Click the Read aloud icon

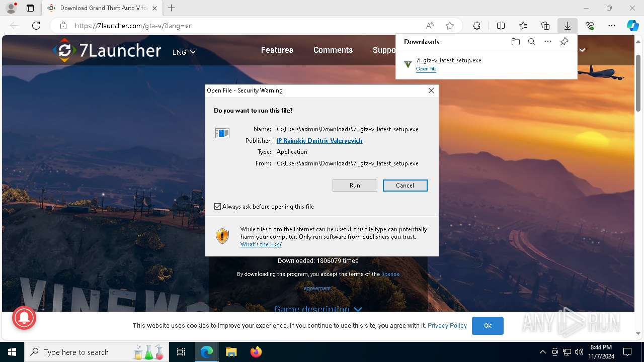click(430, 26)
